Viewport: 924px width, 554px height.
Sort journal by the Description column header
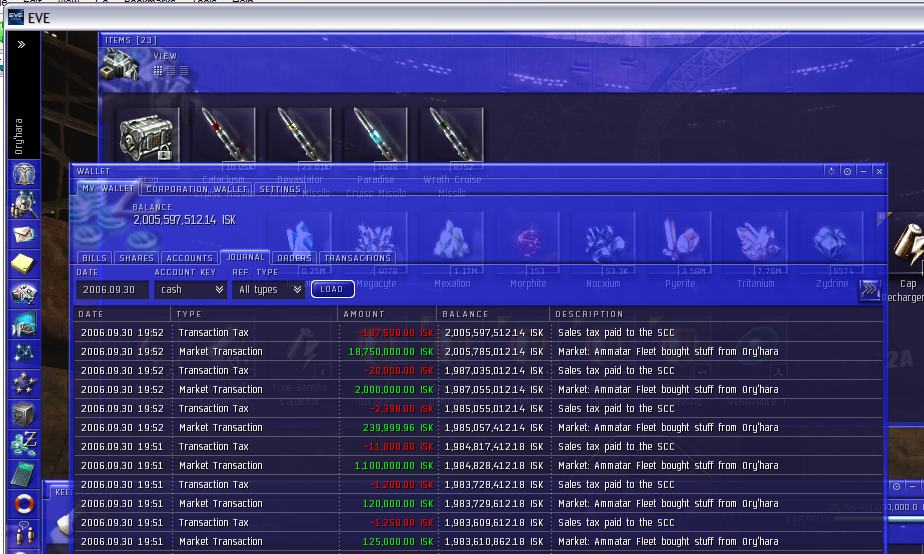click(717, 314)
